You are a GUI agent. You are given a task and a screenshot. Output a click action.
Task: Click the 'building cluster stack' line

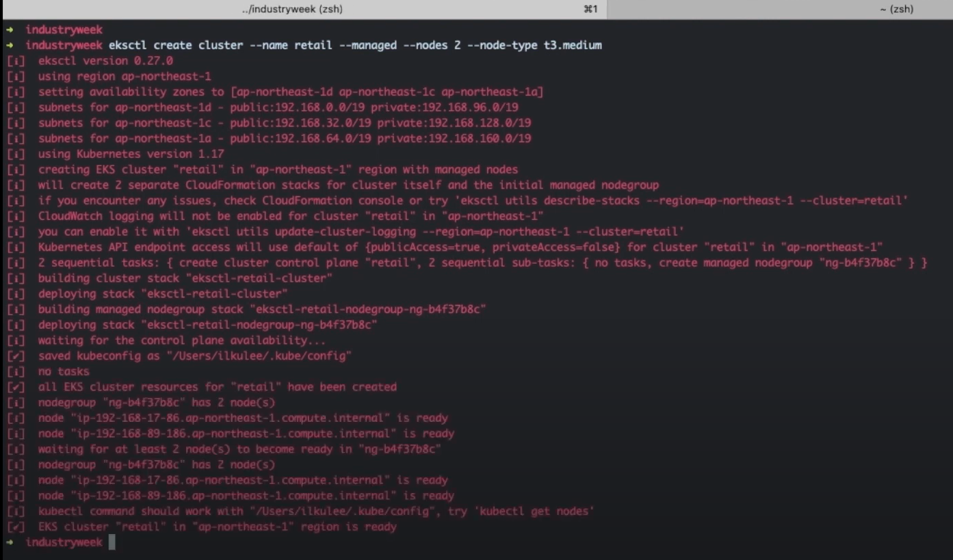[169, 278]
